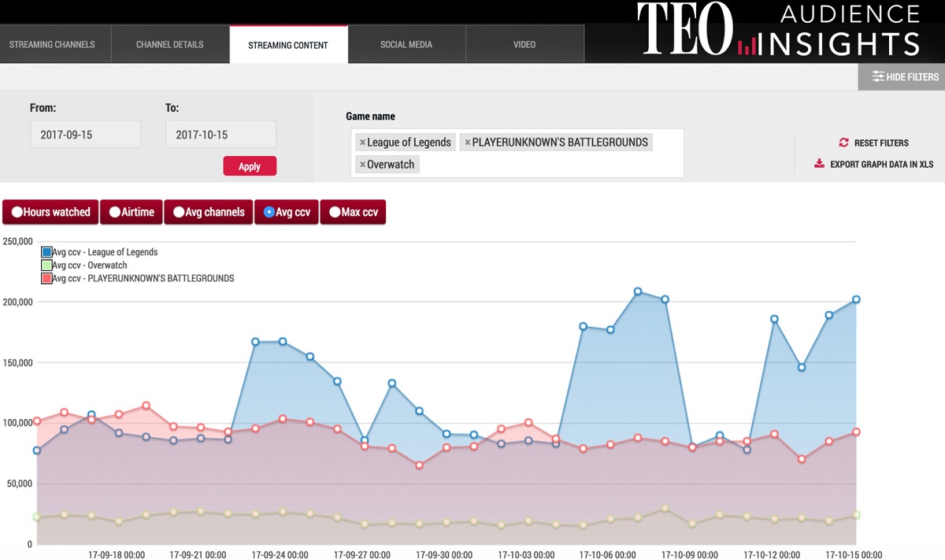Viewport: 945px width, 560px height.
Task: Toggle PLAYERUNKNOWN'S BATTLEGROUNDS legend swatch
Action: (x=46, y=279)
